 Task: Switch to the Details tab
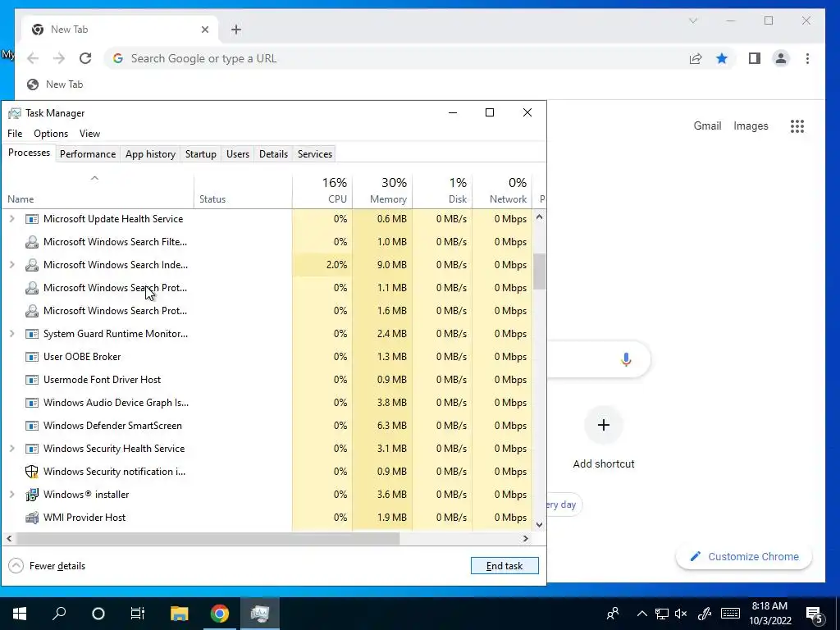[274, 154]
